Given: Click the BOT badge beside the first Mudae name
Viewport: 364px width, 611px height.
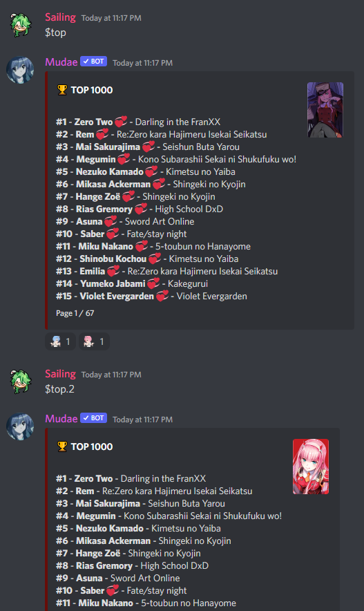Looking at the screenshot, I should pos(93,62).
